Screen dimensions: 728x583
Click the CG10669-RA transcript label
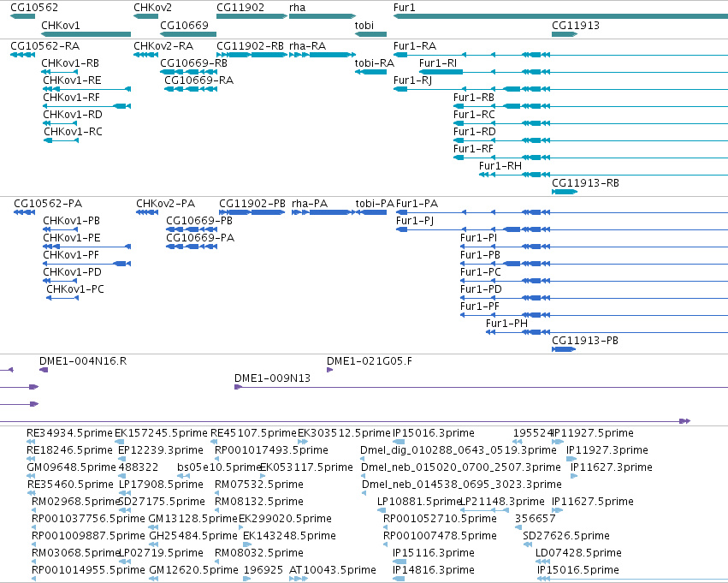coord(198,80)
